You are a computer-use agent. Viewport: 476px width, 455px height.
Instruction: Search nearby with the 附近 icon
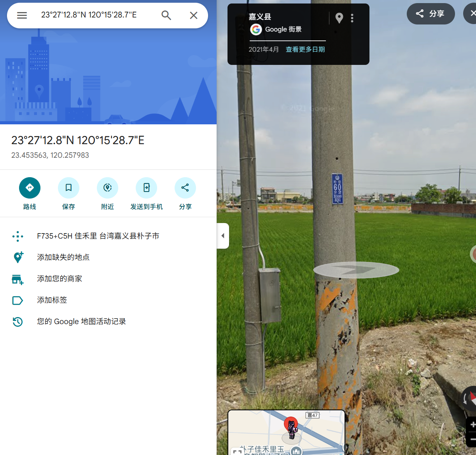(x=107, y=188)
